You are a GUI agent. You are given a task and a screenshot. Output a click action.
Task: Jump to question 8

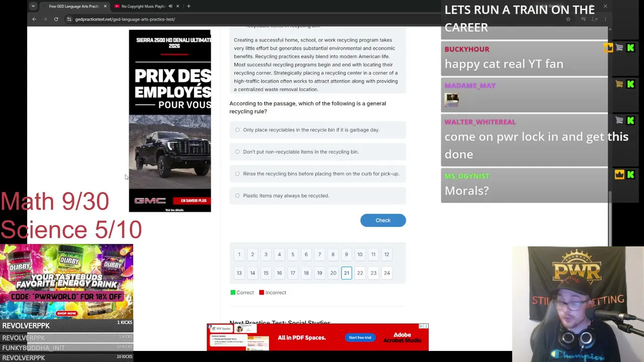333,254
